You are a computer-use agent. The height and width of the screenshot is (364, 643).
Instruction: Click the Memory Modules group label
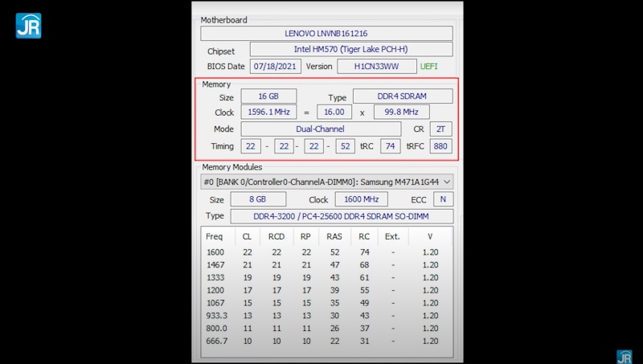pos(232,167)
